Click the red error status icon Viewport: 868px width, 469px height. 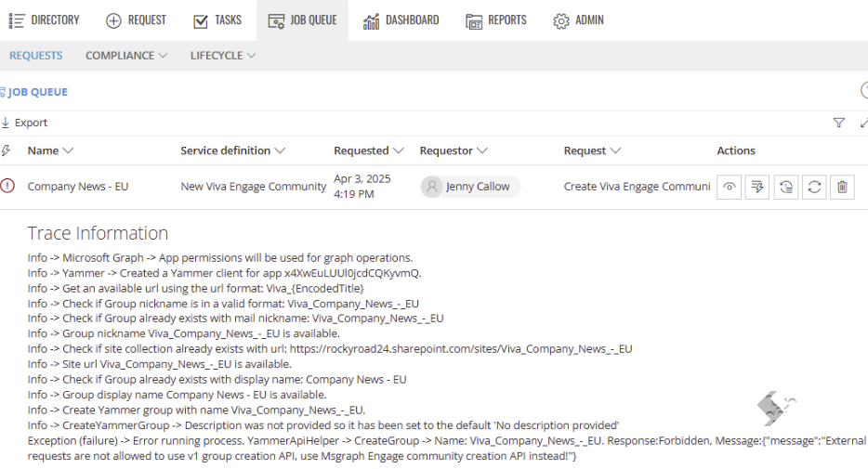(x=7, y=186)
